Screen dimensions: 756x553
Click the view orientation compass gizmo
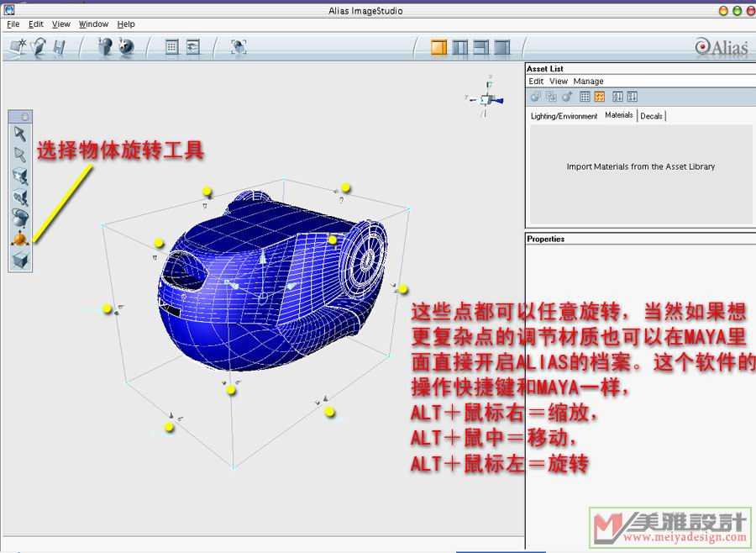coord(486,98)
